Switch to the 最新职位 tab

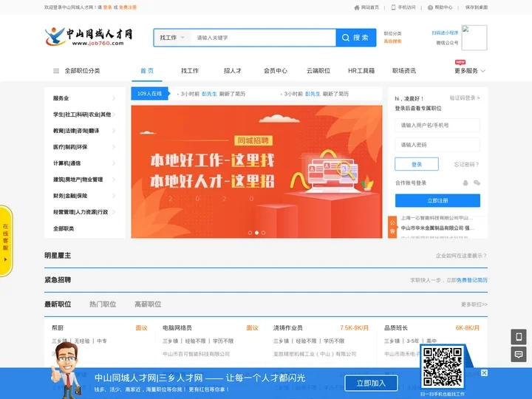[x=58, y=304]
